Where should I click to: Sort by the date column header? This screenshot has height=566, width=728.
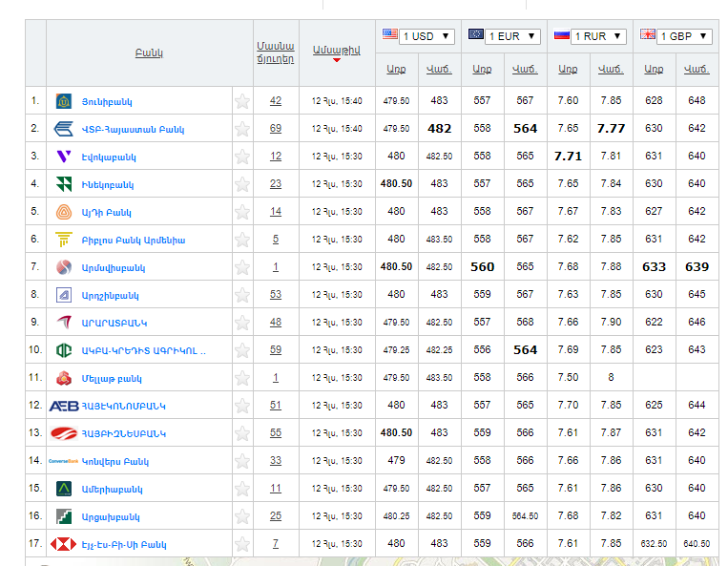click(336, 51)
